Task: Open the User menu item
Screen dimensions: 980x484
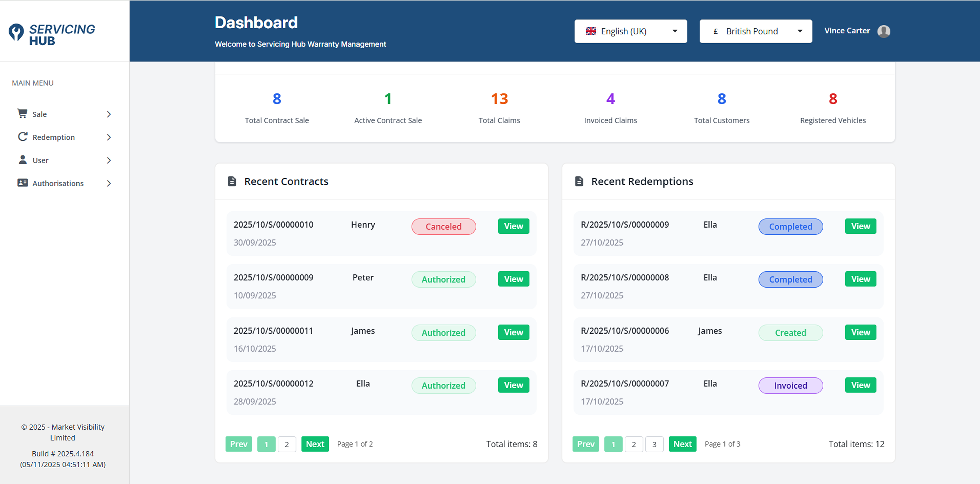Action: (40, 160)
